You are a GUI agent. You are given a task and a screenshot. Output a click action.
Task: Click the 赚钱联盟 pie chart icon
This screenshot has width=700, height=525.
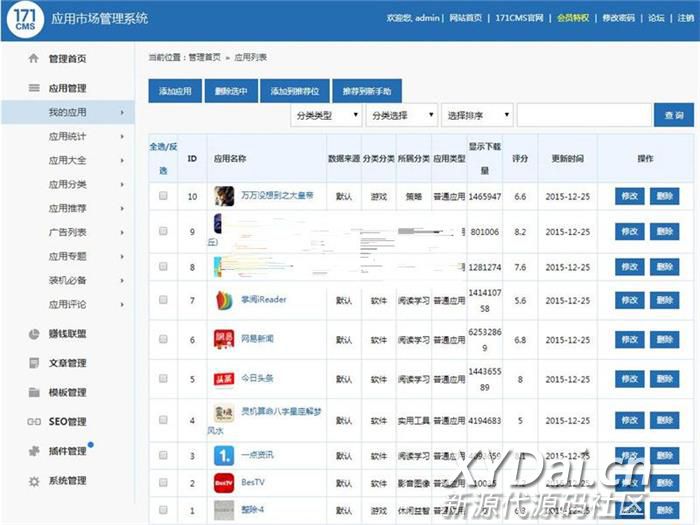pos(34,333)
